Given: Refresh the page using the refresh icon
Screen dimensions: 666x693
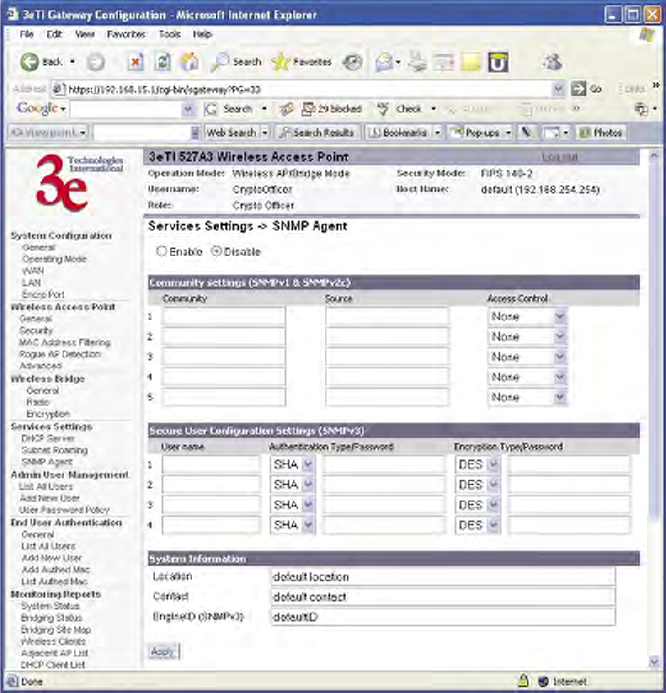Looking at the screenshot, I should 162,62.
